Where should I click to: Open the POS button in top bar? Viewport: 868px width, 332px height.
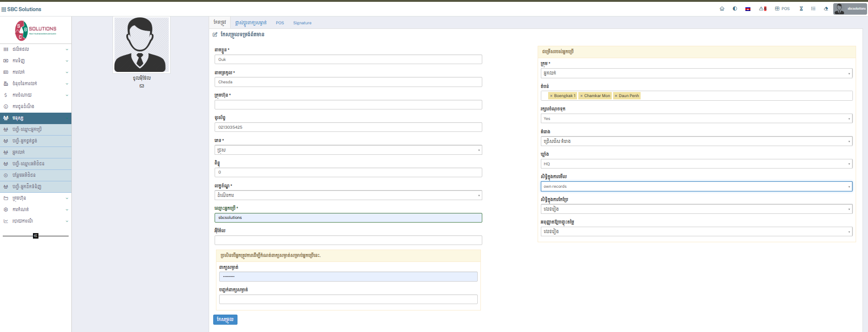point(782,9)
